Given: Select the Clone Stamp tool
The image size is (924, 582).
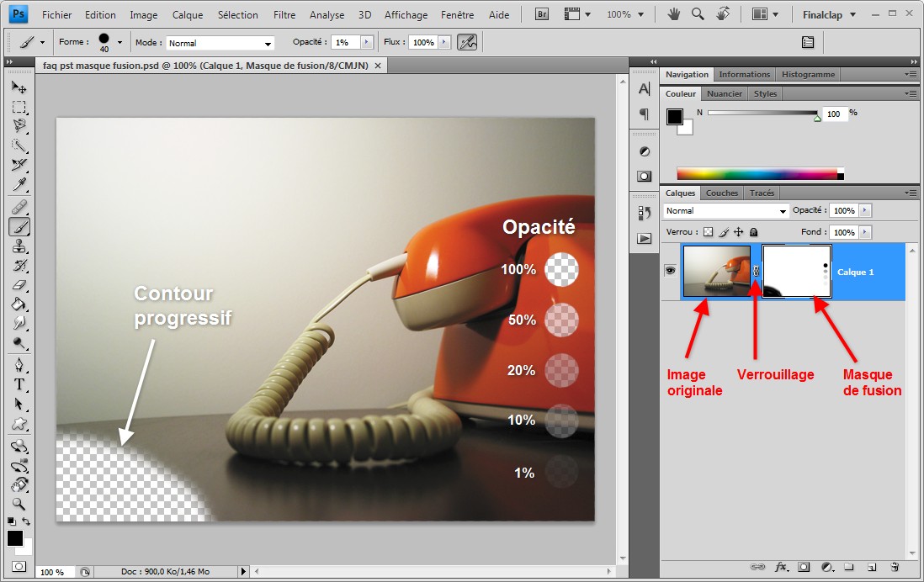Looking at the screenshot, I should 19,246.
